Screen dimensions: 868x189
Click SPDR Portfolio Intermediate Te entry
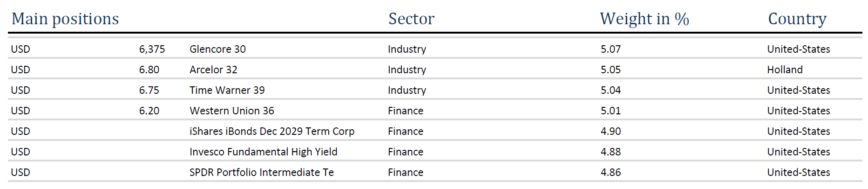(261, 172)
